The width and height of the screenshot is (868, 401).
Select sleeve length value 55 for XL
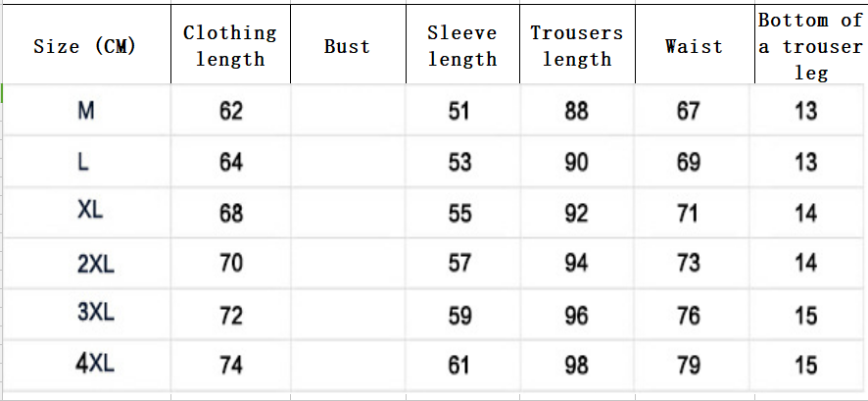[x=460, y=213]
